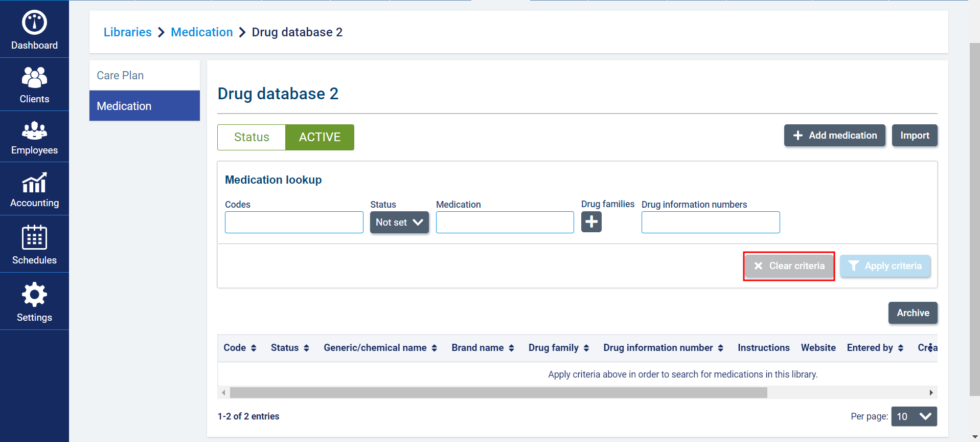980x442 pixels.
Task: Sort table by Code column arrows
Action: (x=253, y=348)
